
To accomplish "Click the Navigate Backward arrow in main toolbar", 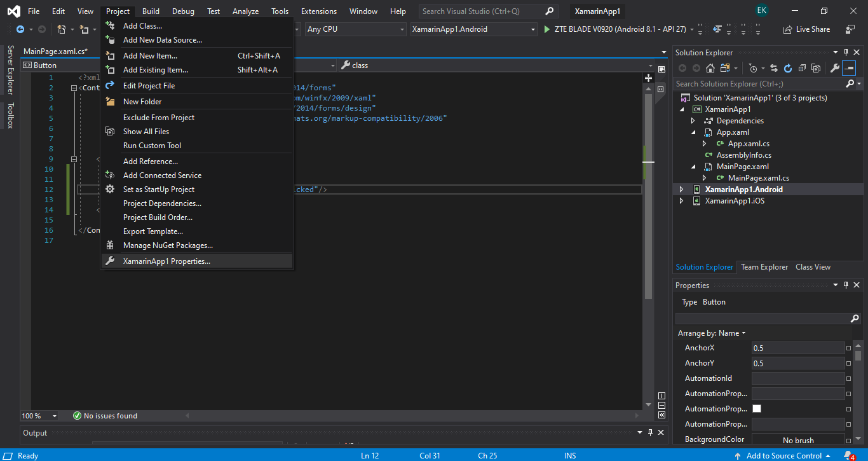I will coord(20,29).
